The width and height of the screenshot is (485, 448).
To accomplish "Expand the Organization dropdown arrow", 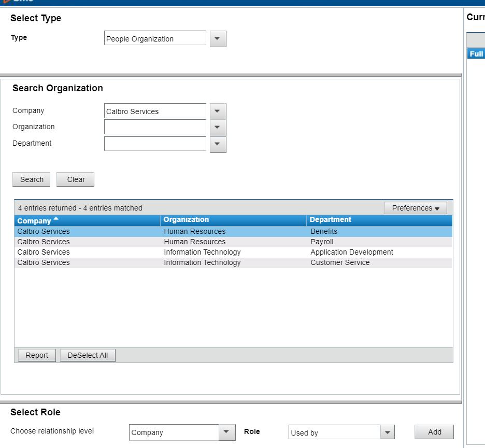I will click(218, 128).
